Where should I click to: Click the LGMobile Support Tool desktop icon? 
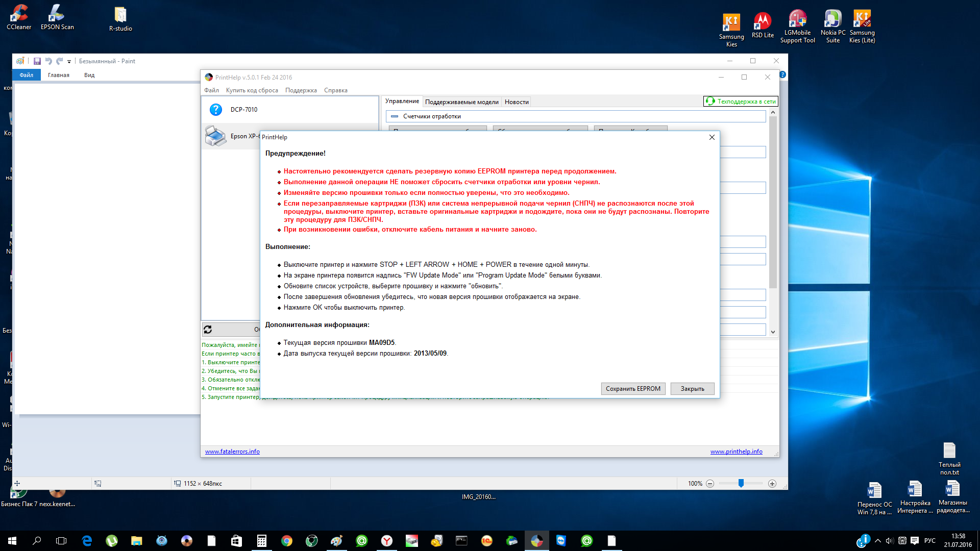click(x=798, y=27)
